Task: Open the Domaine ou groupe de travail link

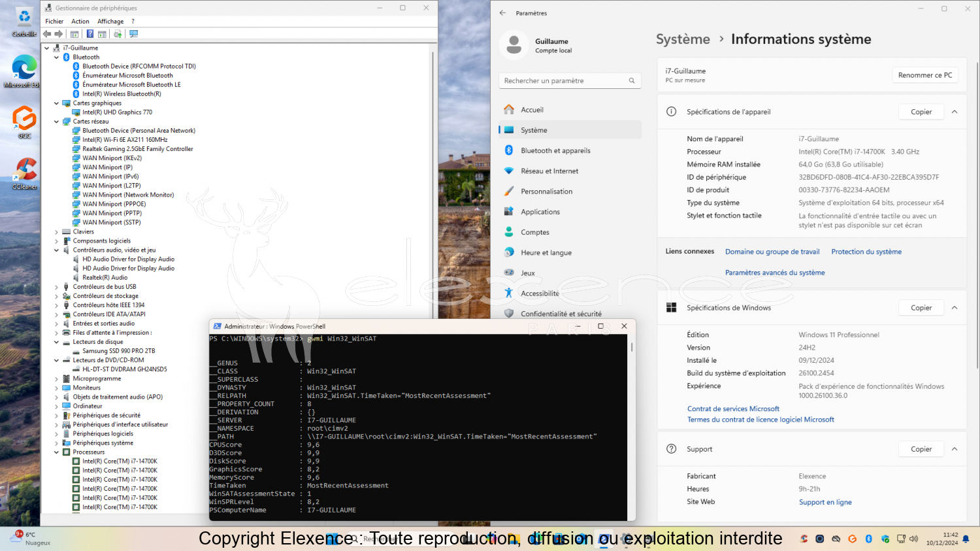Action: (772, 252)
